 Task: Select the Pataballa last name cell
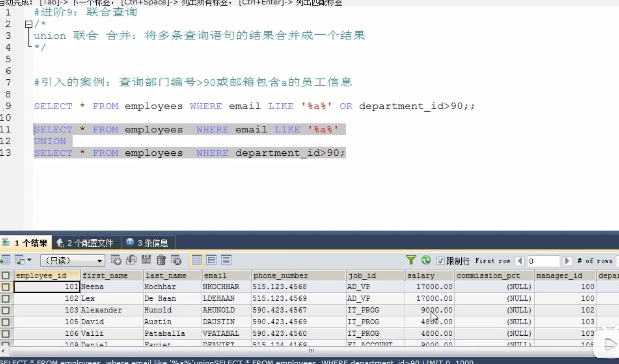[x=173, y=334]
